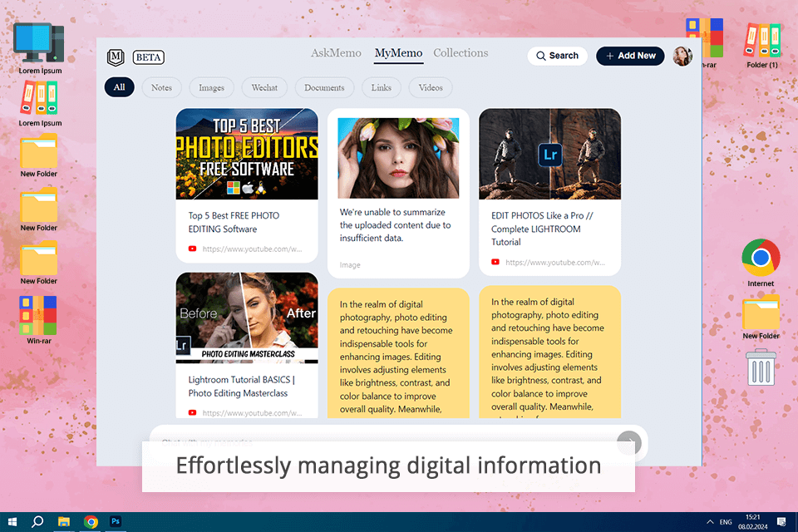Open the Lorem Ipsum computer desktop icon
Screen dimensions: 798x532
pyautogui.click(x=40, y=48)
